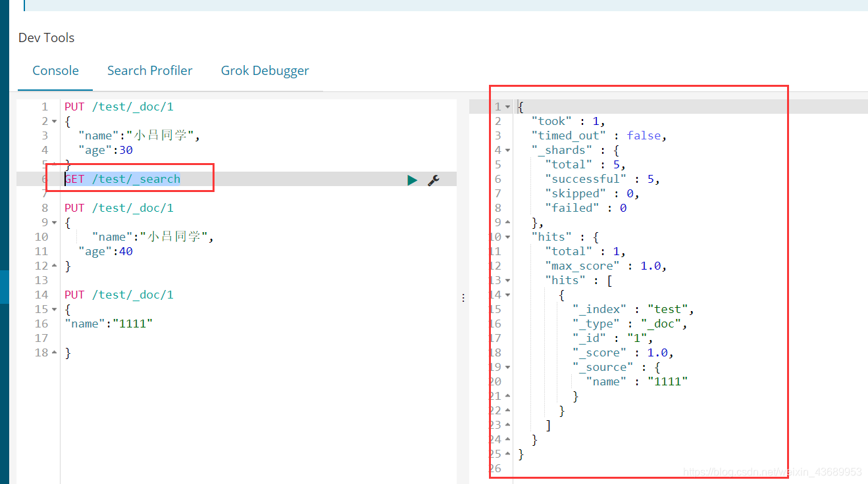Open the wrench options menu
Screen dimensions: 868x484
[434, 180]
